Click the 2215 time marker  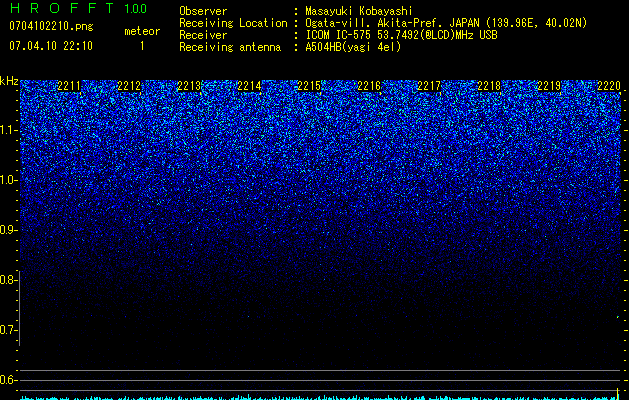309,86
